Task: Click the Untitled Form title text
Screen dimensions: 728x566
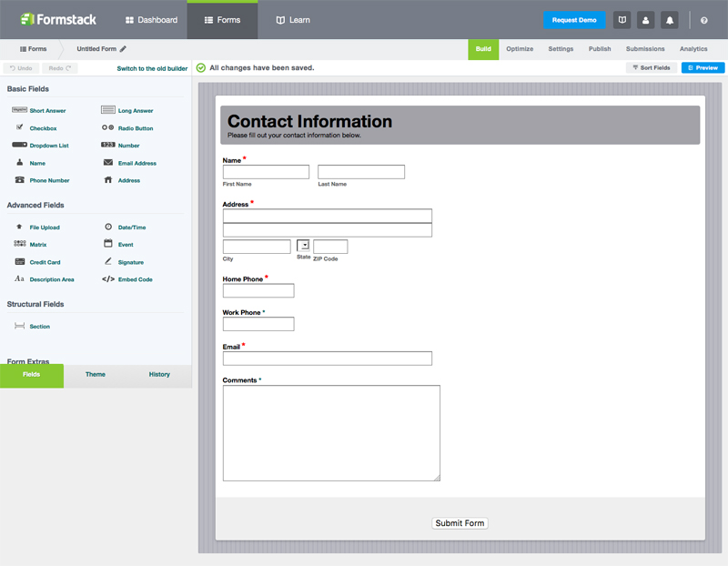Action: tap(96, 49)
